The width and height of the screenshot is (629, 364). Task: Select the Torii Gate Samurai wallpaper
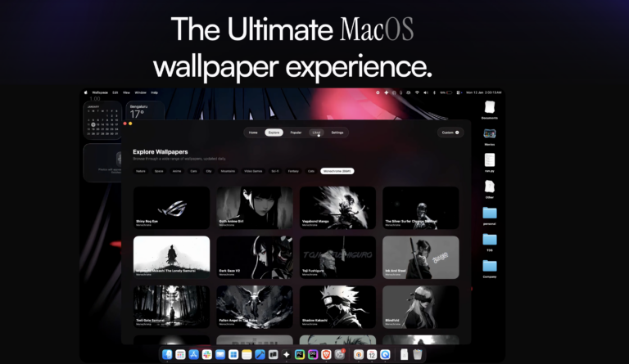(x=172, y=307)
